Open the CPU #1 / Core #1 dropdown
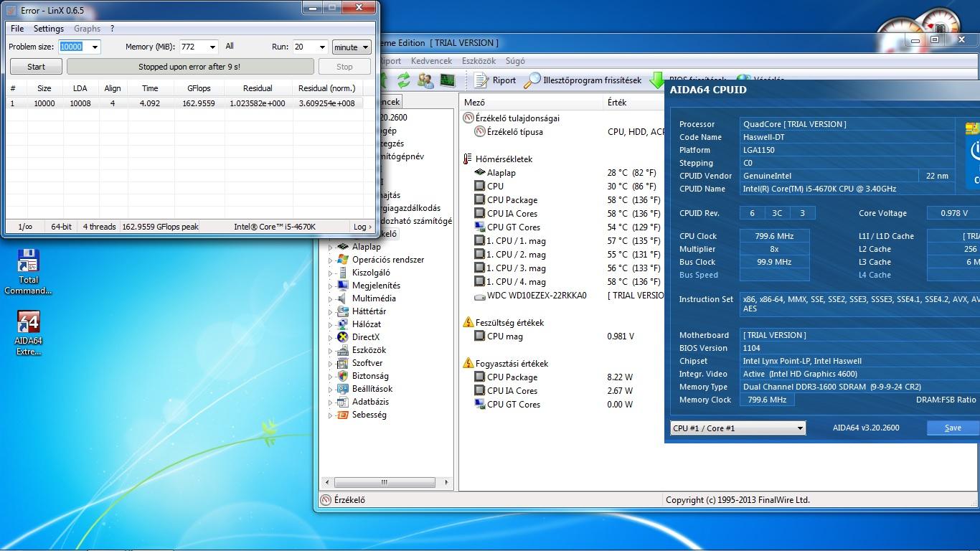Screen dimensions: 980x551 tap(738, 428)
